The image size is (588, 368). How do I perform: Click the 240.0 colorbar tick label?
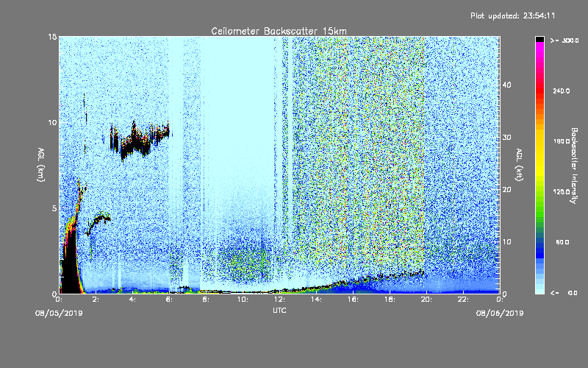(x=562, y=91)
